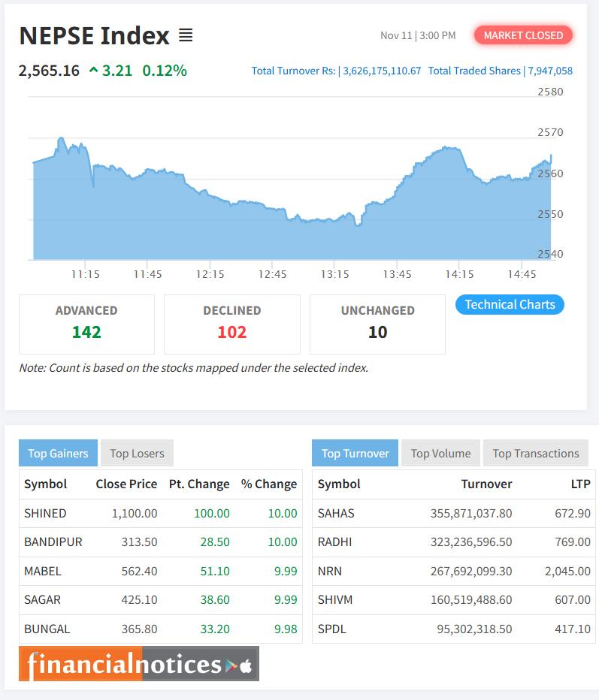Click the Apple icon in the footer logo
Screen dimensions: 599x700
pyautogui.click(x=248, y=663)
